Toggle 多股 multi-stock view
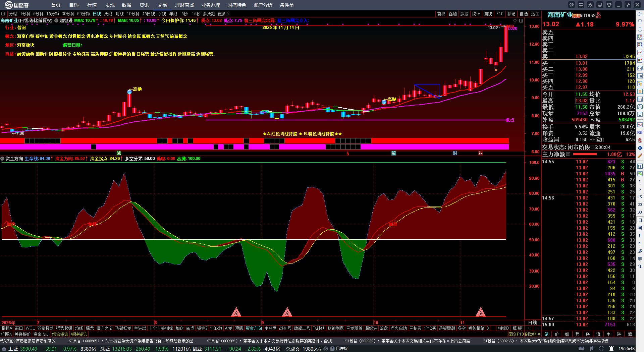This screenshot has height=352, width=644. click(464, 14)
